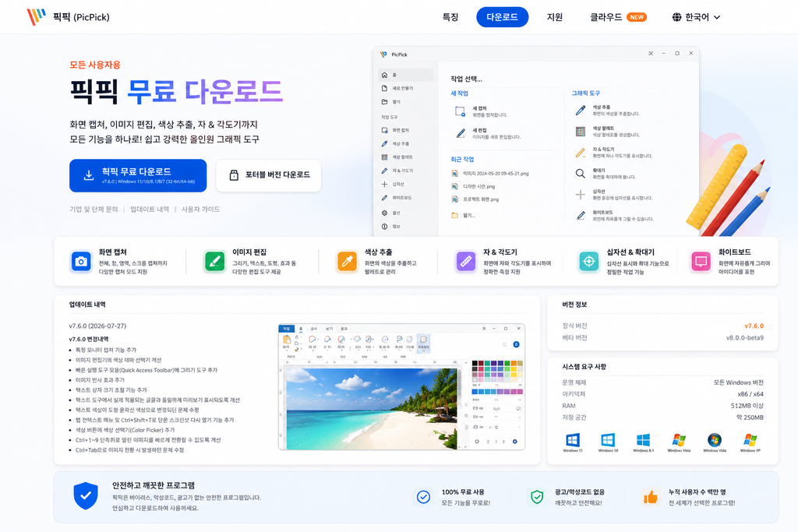798x532 pixels.
Task: Click the 자 & 각도기 feature title
Action: point(500,252)
